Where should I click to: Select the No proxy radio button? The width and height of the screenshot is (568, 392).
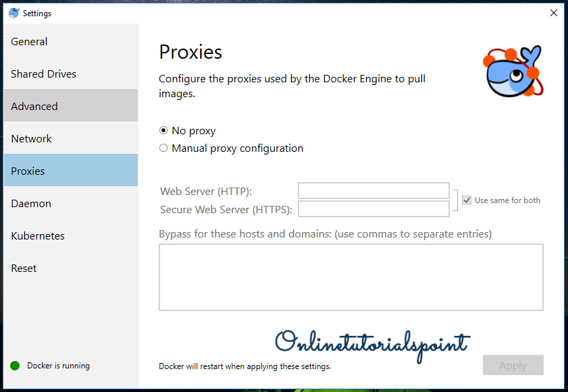pyautogui.click(x=163, y=131)
